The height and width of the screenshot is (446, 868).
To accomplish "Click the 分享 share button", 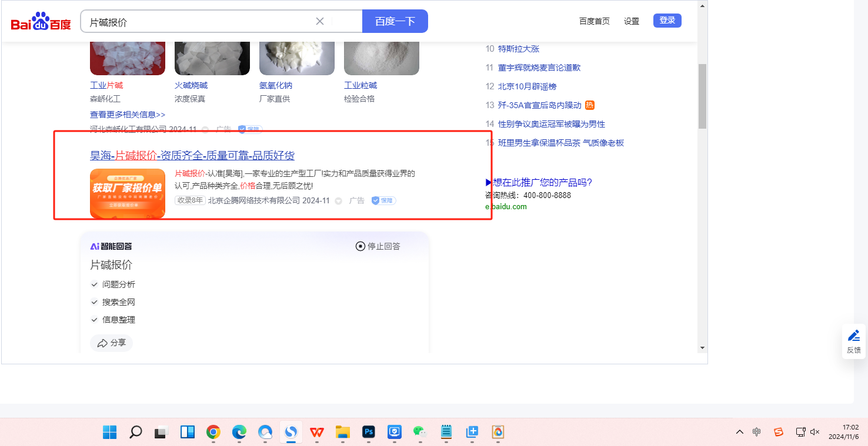I will 112,343.
